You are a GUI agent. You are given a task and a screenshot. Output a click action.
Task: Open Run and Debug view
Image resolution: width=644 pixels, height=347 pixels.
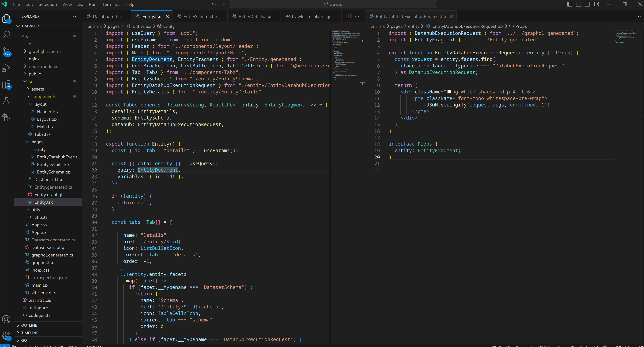pyautogui.click(x=6, y=68)
